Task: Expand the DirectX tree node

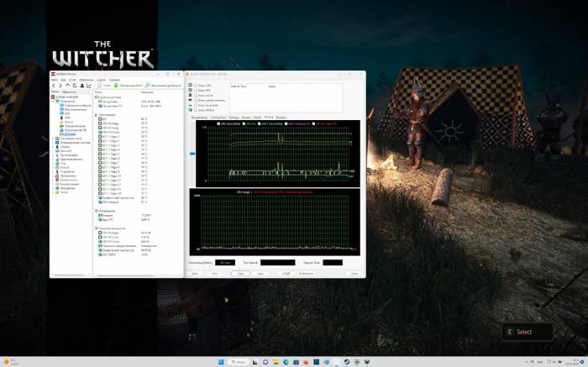Action: (x=53, y=168)
